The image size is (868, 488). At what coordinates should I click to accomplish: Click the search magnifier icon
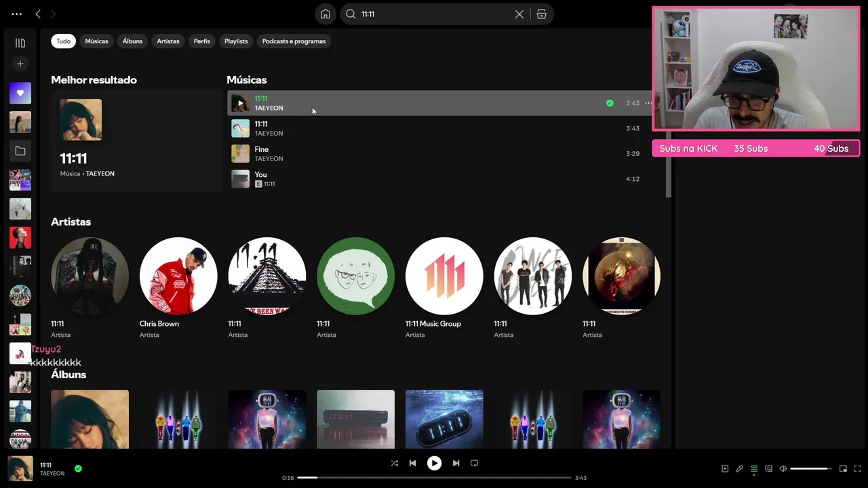(351, 14)
